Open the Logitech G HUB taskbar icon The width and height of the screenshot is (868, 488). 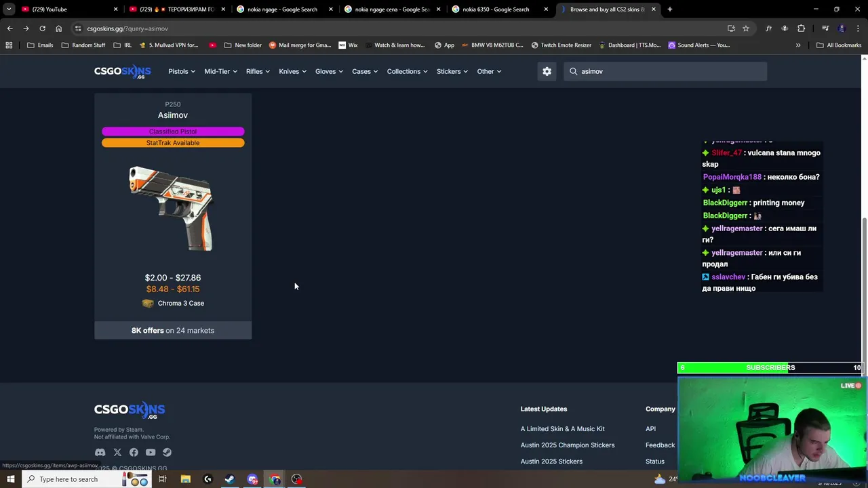[x=208, y=479]
